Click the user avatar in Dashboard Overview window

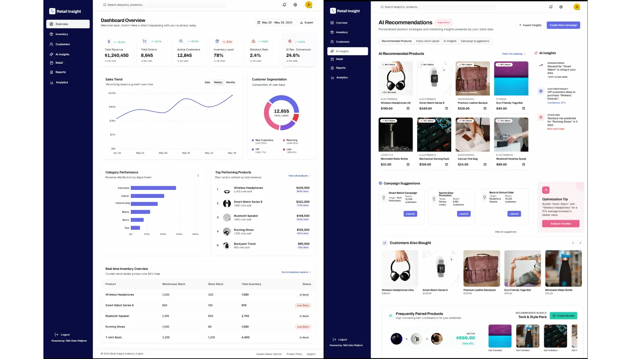[x=308, y=4]
